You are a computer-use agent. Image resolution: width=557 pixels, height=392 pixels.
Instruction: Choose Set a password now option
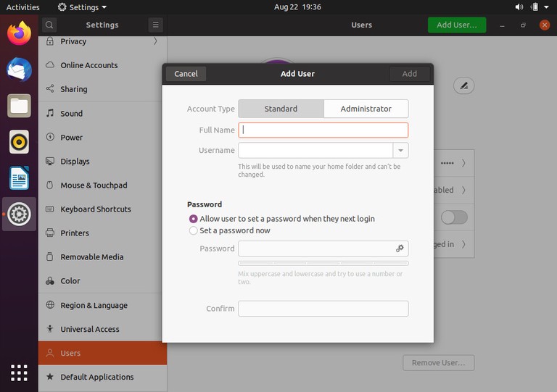tap(229, 230)
